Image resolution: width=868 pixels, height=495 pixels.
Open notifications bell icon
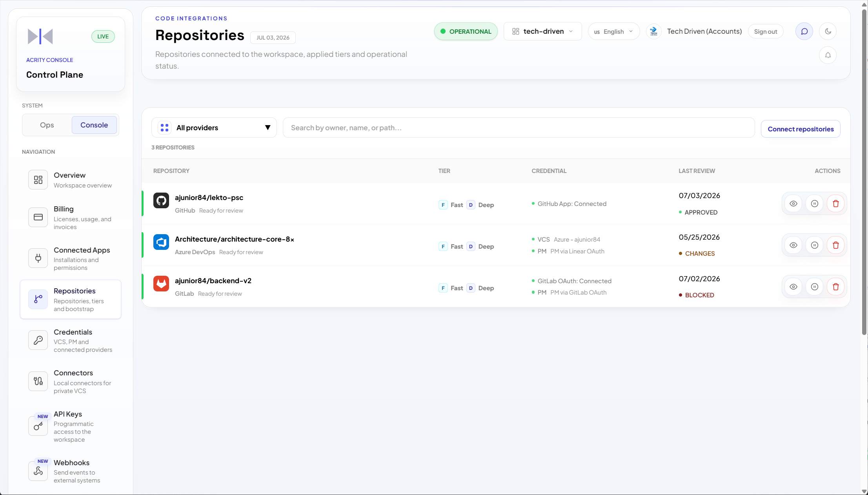[828, 55]
